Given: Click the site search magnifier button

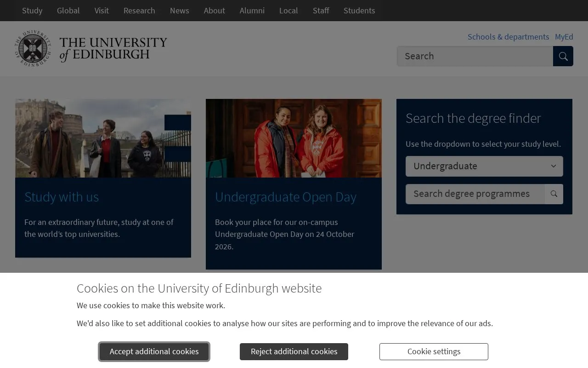Looking at the screenshot, I should (x=563, y=56).
